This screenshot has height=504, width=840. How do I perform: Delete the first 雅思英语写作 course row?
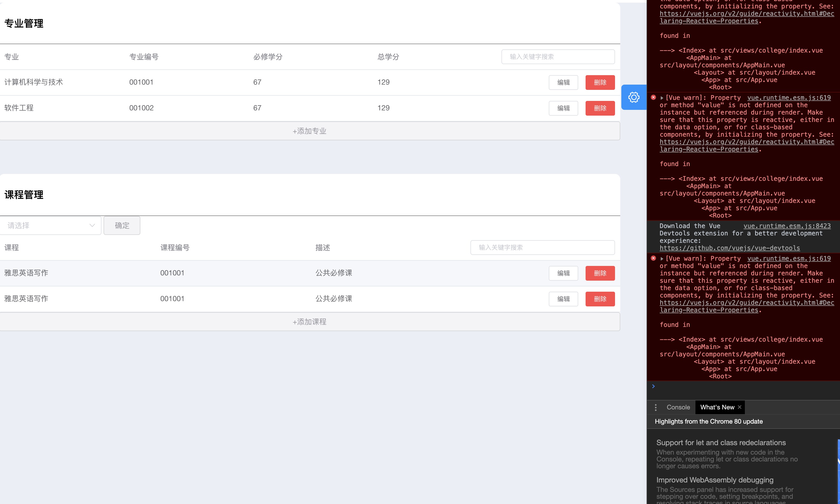coord(600,273)
